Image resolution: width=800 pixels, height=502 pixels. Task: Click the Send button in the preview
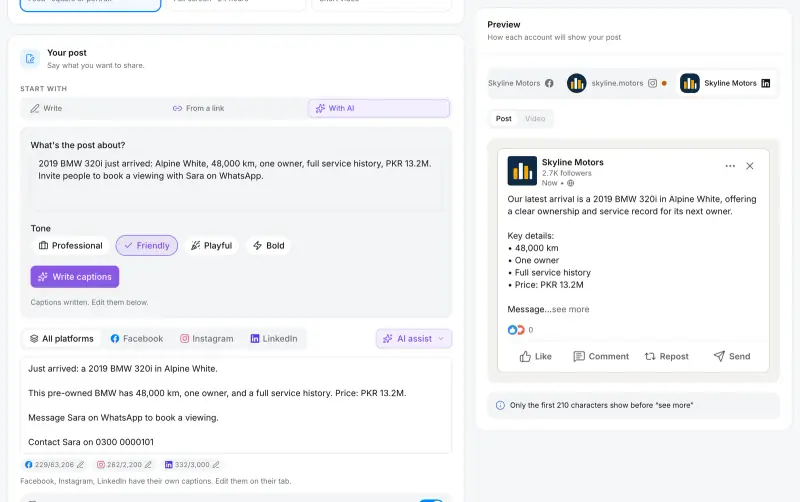[x=732, y=356]
